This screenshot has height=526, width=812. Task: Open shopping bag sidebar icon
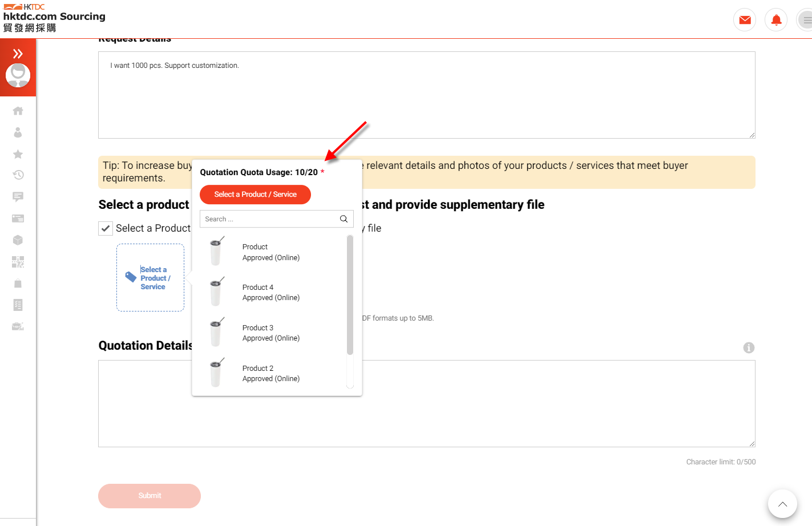coord(18,284)
